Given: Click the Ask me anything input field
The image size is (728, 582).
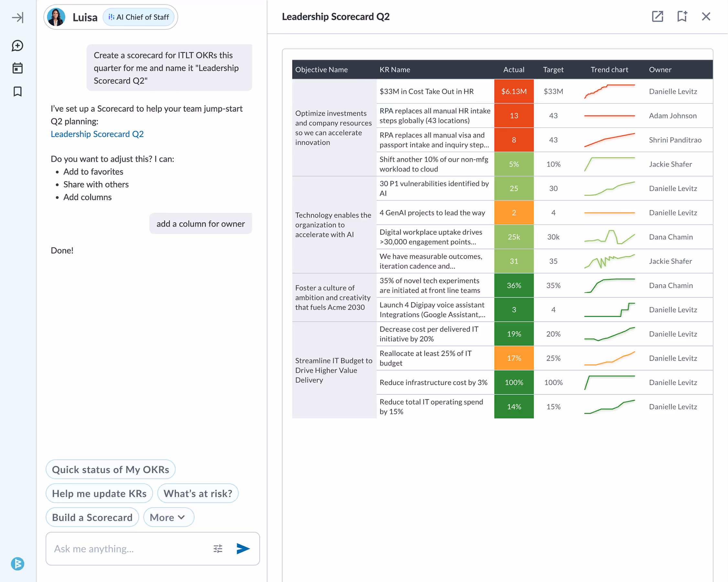Looking at the screenshot, I should [128, 549].
